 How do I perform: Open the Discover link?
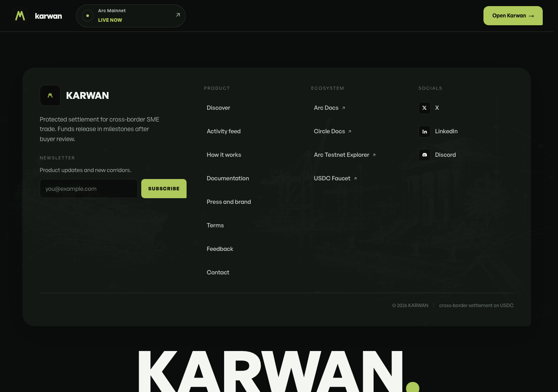pyautogui.click(x=218, y=108)
